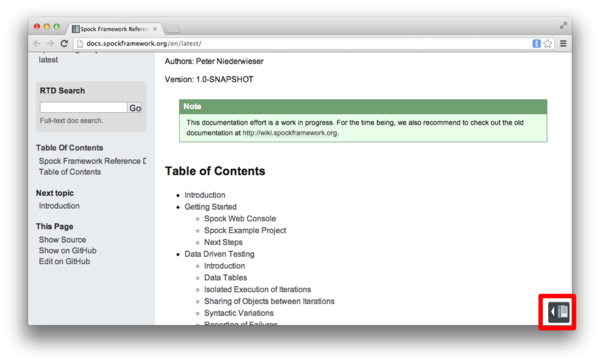
Task: Enter fullscreen with the window corner arrows icon
Action: (563, 26)
